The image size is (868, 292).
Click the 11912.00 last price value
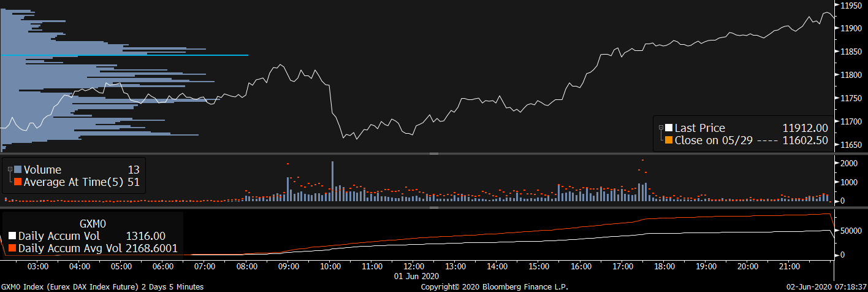(805, 128)
